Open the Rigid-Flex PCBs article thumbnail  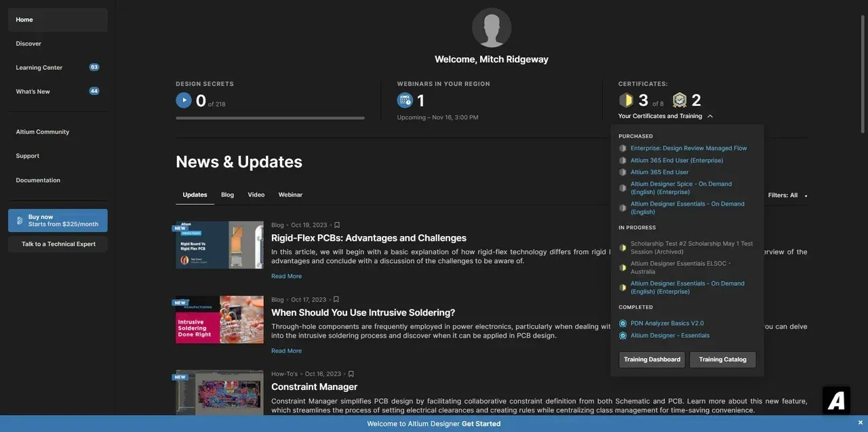[220, 245]
